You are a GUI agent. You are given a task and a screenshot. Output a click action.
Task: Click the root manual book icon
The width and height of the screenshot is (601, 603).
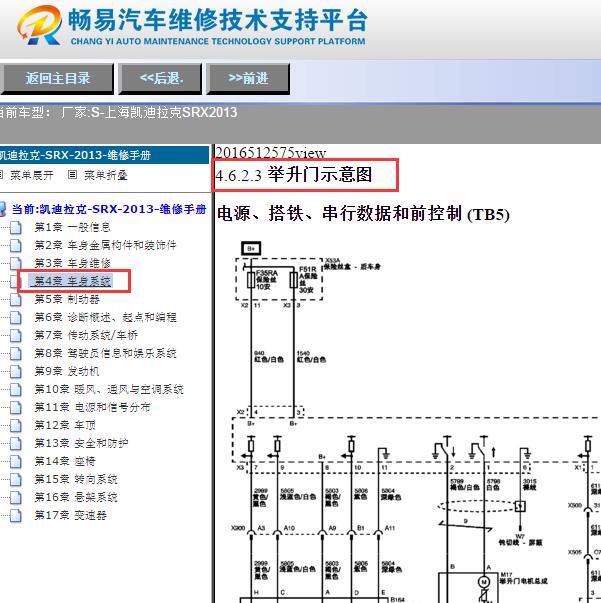pos(3,209)
